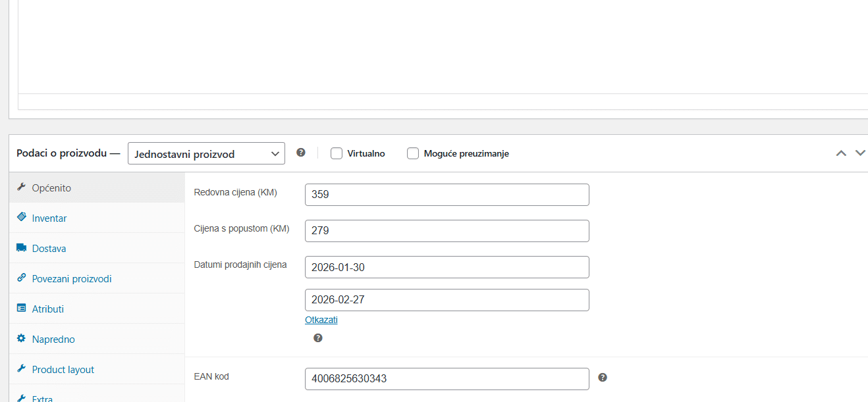Click the wrench icon next to Općenito

(x=21, y=188)
